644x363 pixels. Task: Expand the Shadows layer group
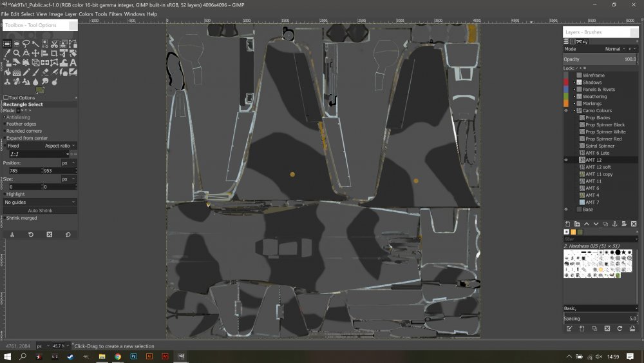(x=574, y=83)
